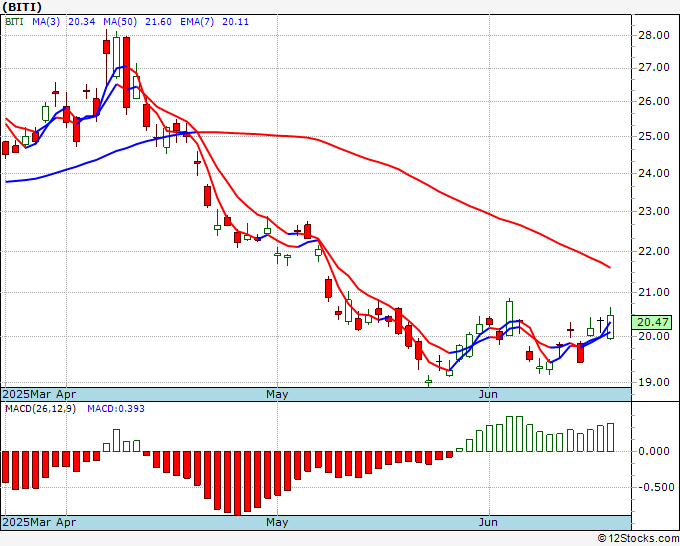Click the MACD:0.393 value label
This screenshot has height=546, width=680.
pyautogui.click(x=116, y=409)
